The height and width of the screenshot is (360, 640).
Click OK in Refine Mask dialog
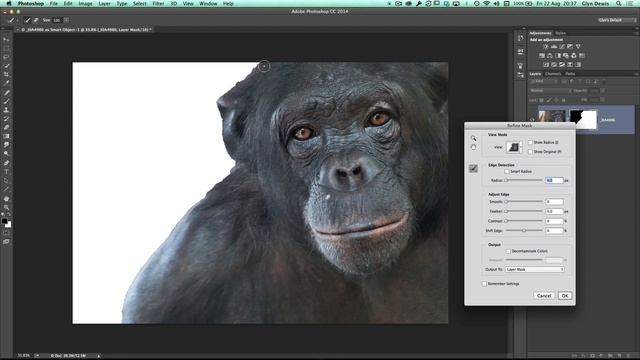point(565,296)
